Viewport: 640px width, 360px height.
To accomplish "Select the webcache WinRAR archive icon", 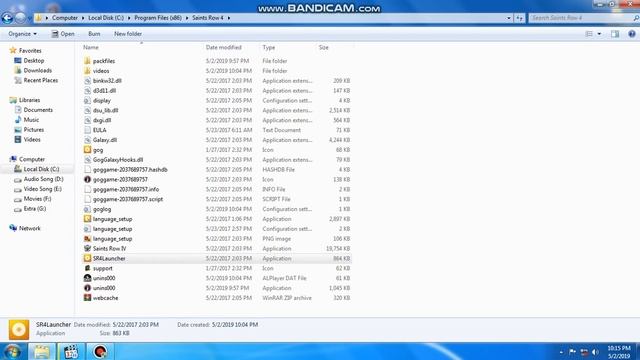I will click(x=87, y=298).
